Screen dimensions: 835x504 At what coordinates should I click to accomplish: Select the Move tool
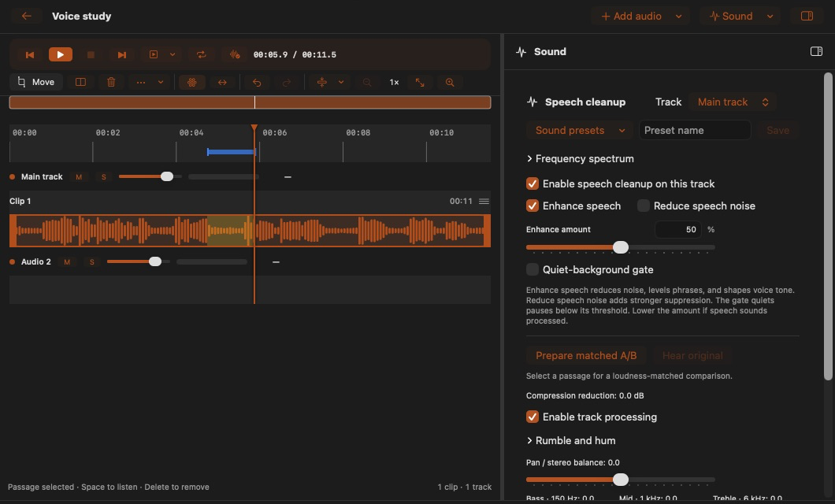36,82
